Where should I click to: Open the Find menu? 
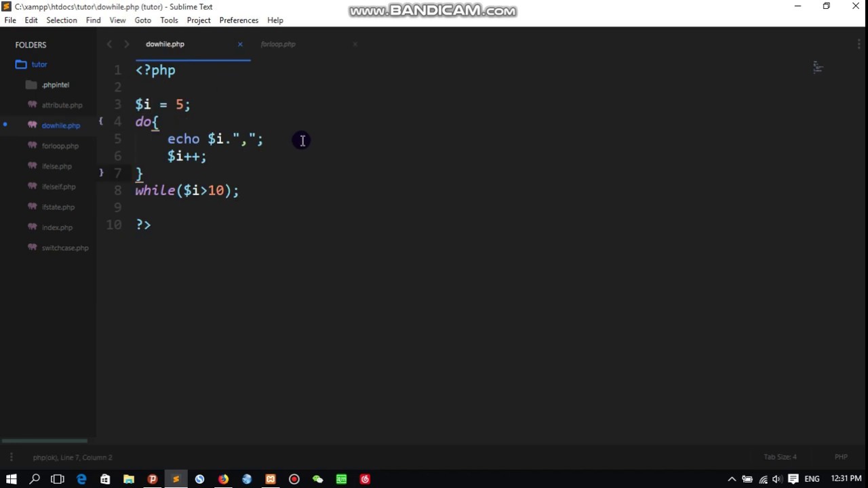click(94, 20)
